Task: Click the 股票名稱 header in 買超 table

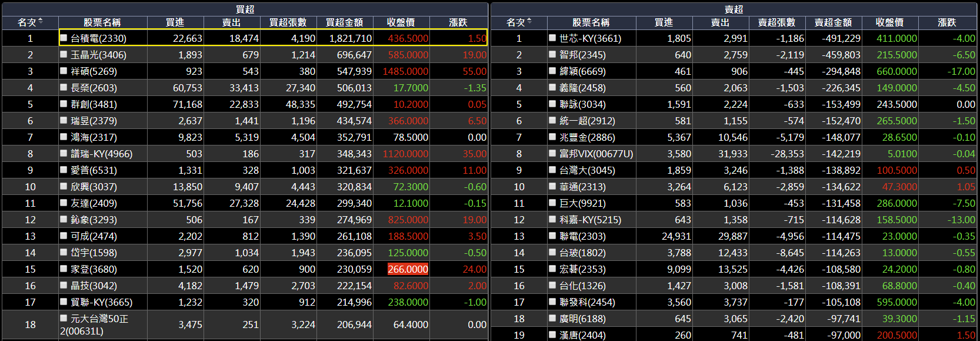Action: [x=102, y=22]
